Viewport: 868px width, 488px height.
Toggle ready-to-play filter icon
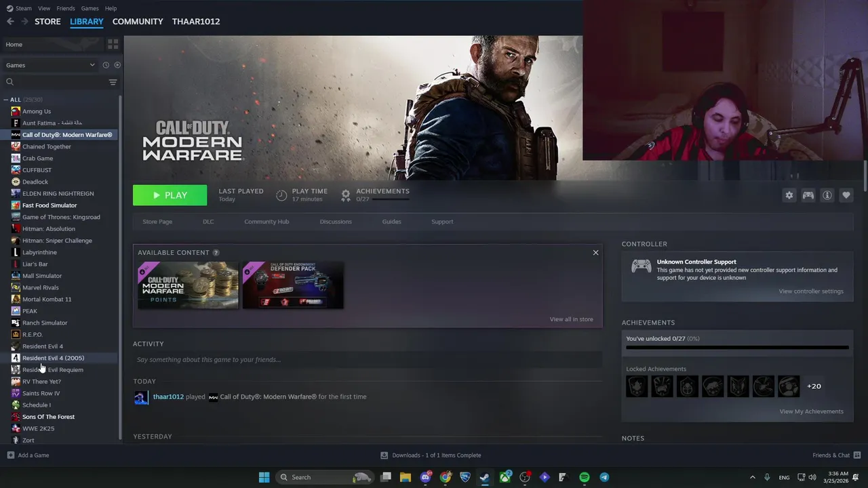[117, 65]
